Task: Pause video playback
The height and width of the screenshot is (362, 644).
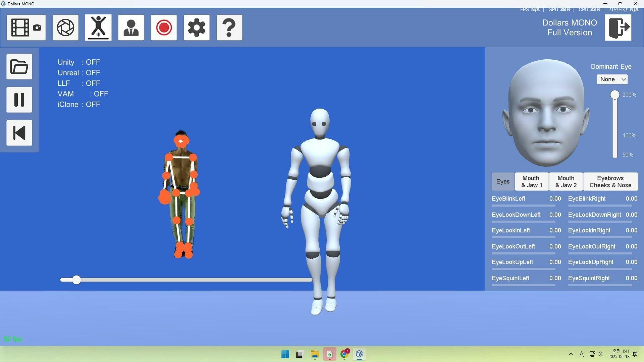Action: point(19,100)
